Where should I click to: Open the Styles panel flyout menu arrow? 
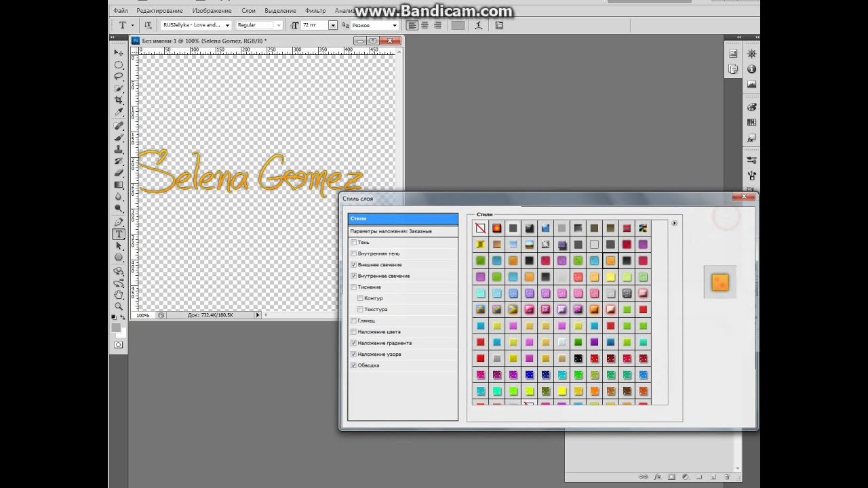[x=674, y=223]
